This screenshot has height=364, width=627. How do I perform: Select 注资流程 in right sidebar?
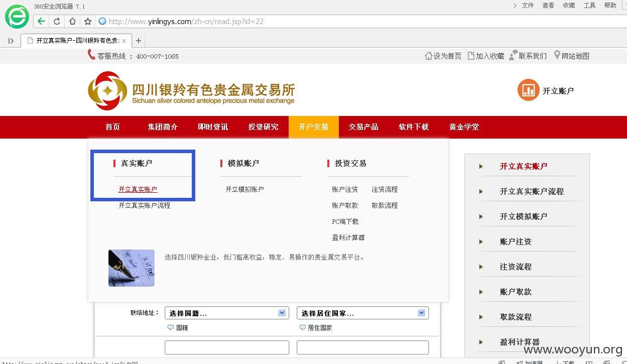click(516, 267)
